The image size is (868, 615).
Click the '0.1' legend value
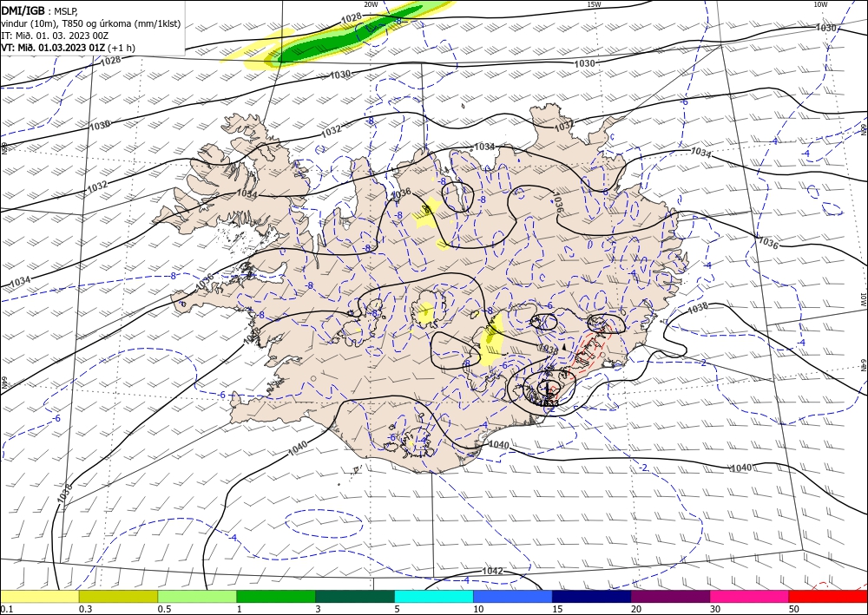pos(7,609)
